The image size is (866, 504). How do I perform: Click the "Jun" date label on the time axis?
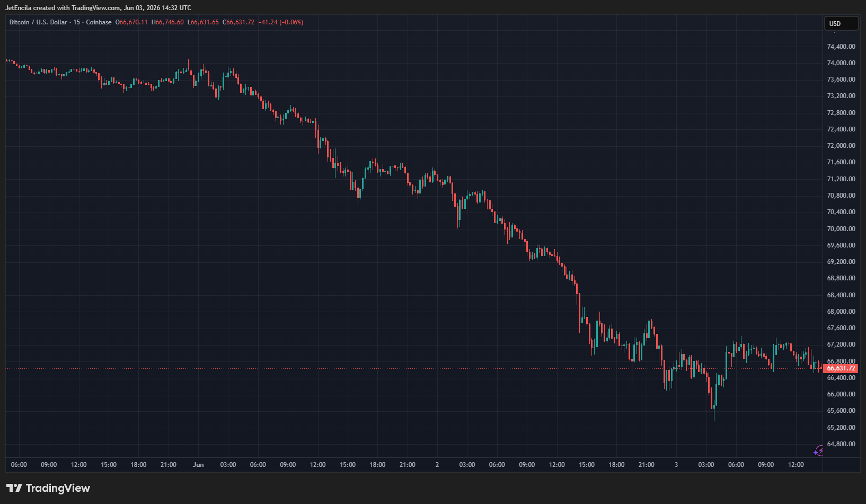tap(198, 465)
